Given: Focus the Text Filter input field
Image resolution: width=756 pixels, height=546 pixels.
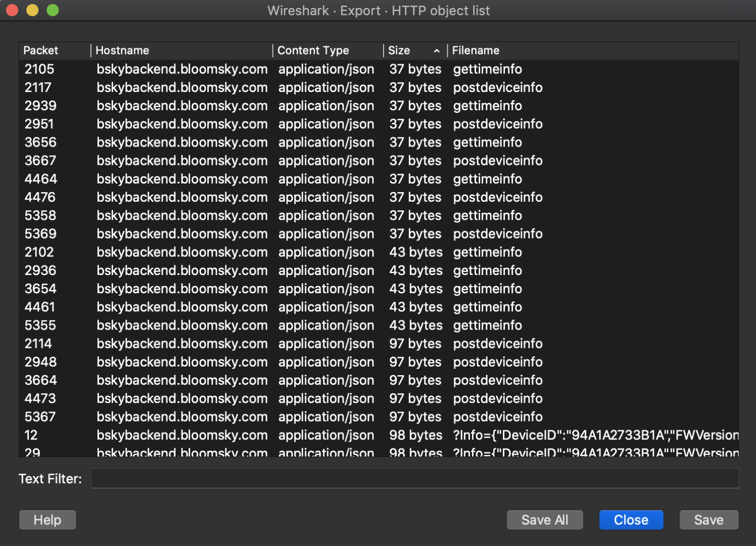Looking at the screenshot, I should click(x=414, y=478).
